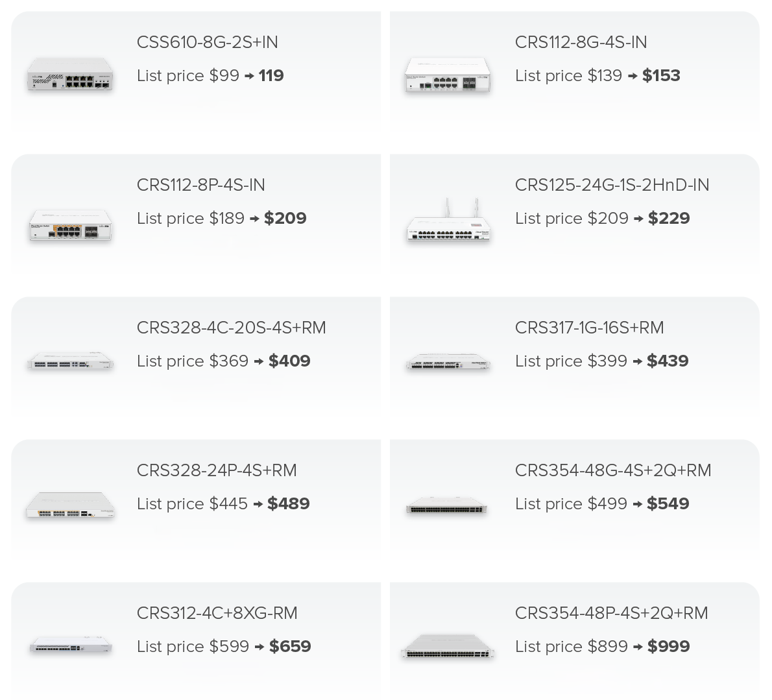Viewport: 772px width, 700px height.
Task: Click the $489 price of CRS328-24P-4S+RM
Action: [288, 504]
